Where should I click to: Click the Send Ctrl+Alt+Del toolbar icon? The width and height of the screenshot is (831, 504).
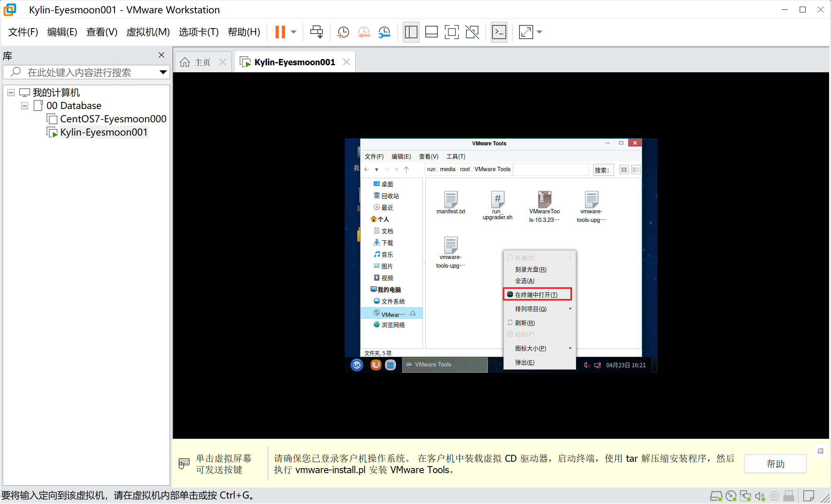317,32
